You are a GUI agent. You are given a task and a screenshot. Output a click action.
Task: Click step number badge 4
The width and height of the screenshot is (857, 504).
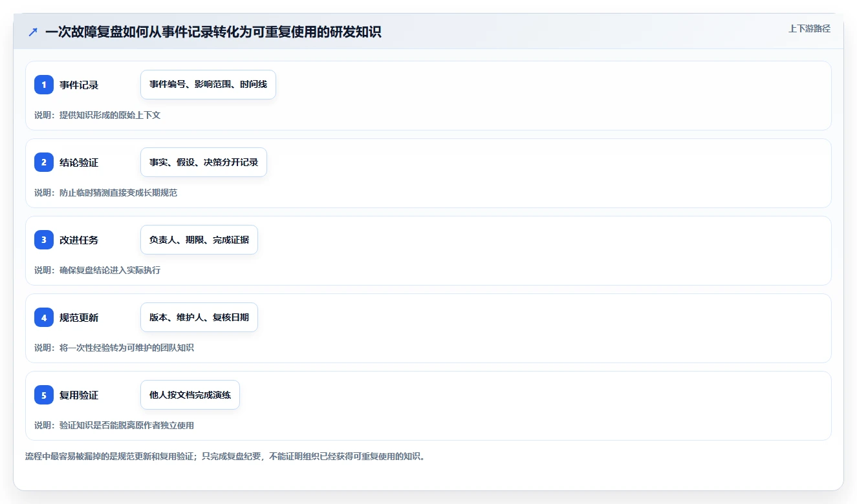[x=44, y=317]
